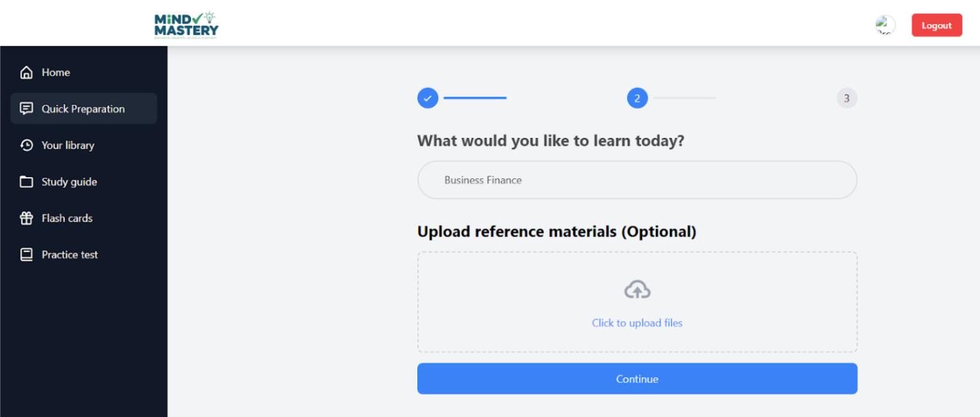This screenshot has width=980, height=417.
Task: Select the Flash cards icon
Action: coord(26,218)
